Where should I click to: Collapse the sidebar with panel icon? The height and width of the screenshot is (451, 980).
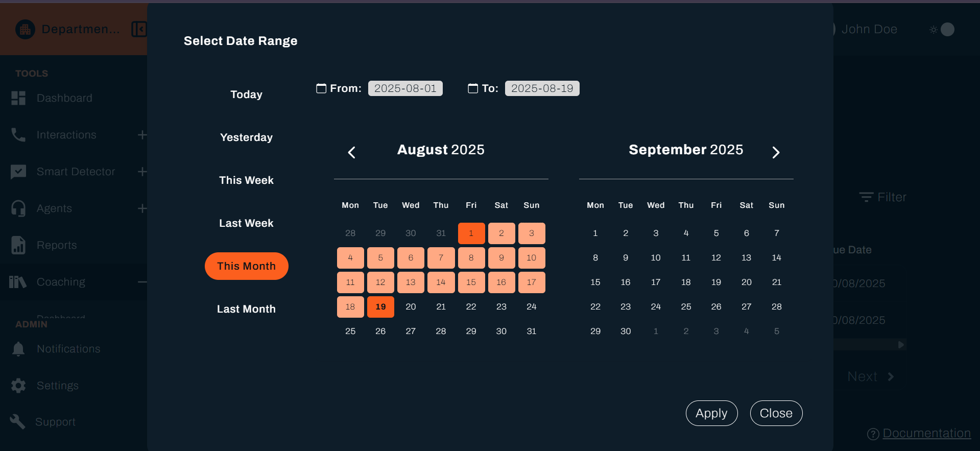(x=139, y=30)
